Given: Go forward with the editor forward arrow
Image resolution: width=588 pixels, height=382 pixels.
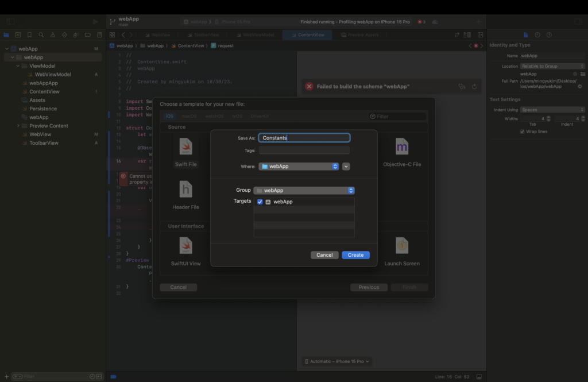Looking at the screenshot, I should pyautogui.click(x=131, y=35).
